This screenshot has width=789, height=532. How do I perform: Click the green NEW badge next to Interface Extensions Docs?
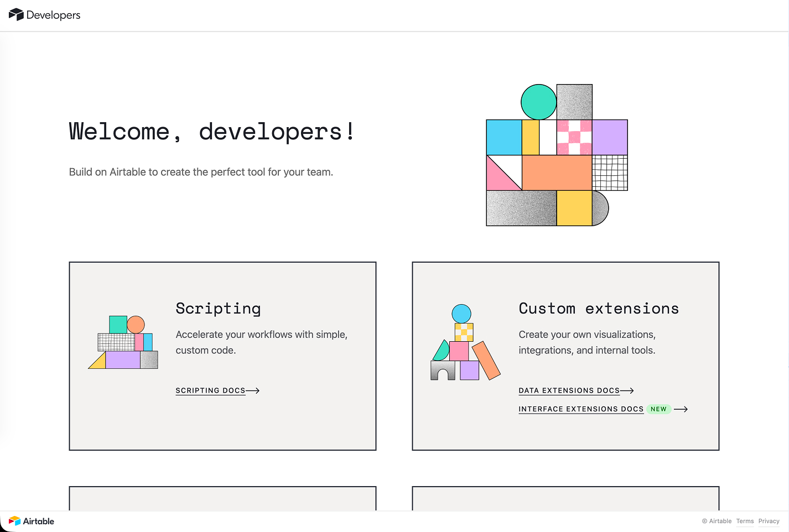coord(658,409)
